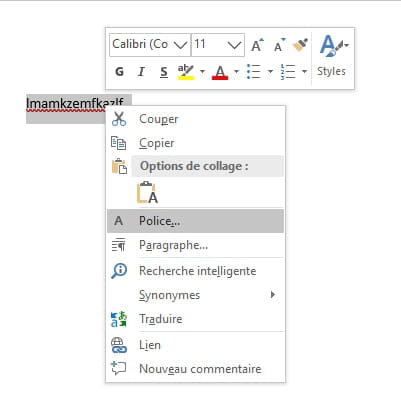The width and height of the screenshot is (401, 402).
Task: Open the Calibri font name dropdown
Action: point(150,44)
